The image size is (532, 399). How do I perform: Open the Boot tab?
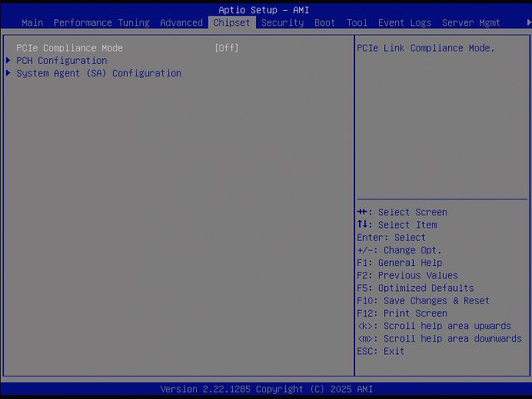(x=325, y=22)
